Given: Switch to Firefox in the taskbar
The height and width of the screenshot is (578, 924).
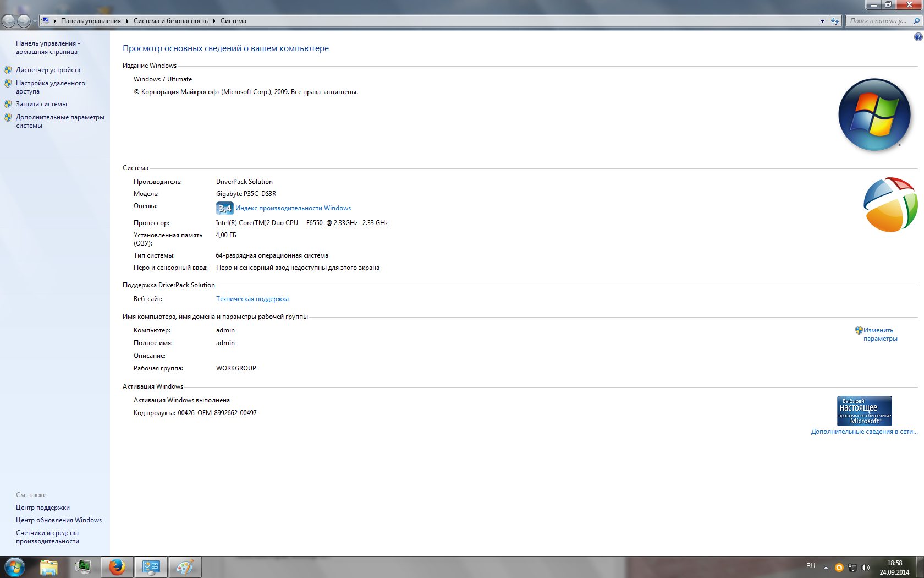Looking at the screenshot, I should tap(117, 567).
